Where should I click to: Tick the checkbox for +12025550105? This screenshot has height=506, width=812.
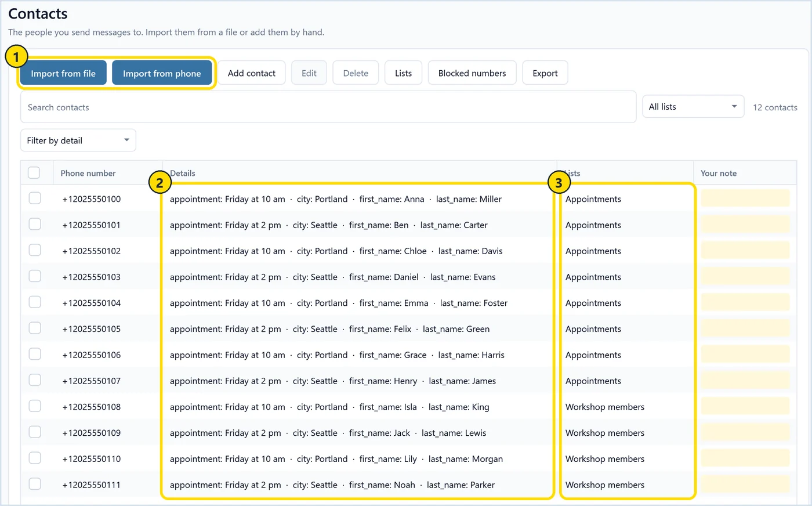coord(35,328)
